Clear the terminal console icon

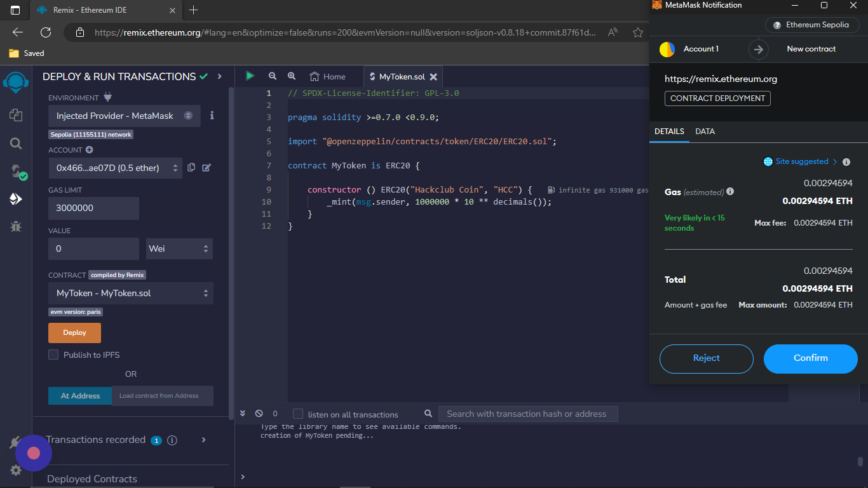[259, 414]
